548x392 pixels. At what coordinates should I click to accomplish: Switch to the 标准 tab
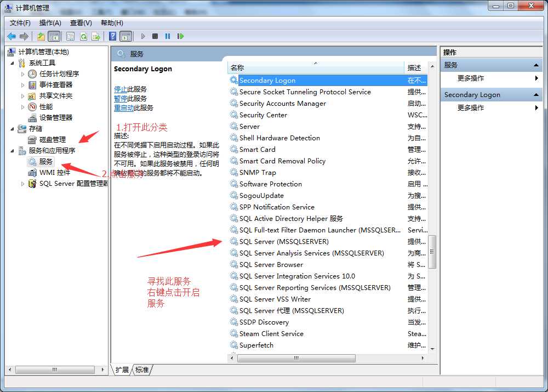click(x=142, y=370)
